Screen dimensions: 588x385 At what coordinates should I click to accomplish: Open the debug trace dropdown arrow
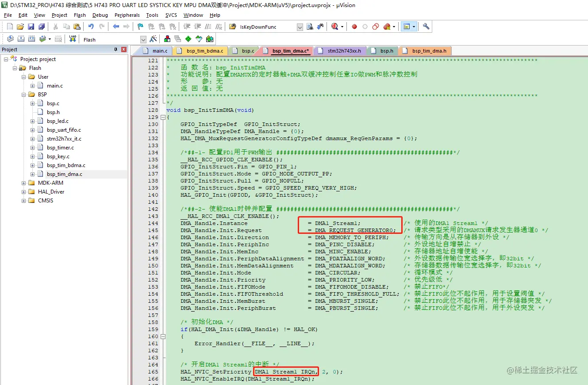pos(342,27)
